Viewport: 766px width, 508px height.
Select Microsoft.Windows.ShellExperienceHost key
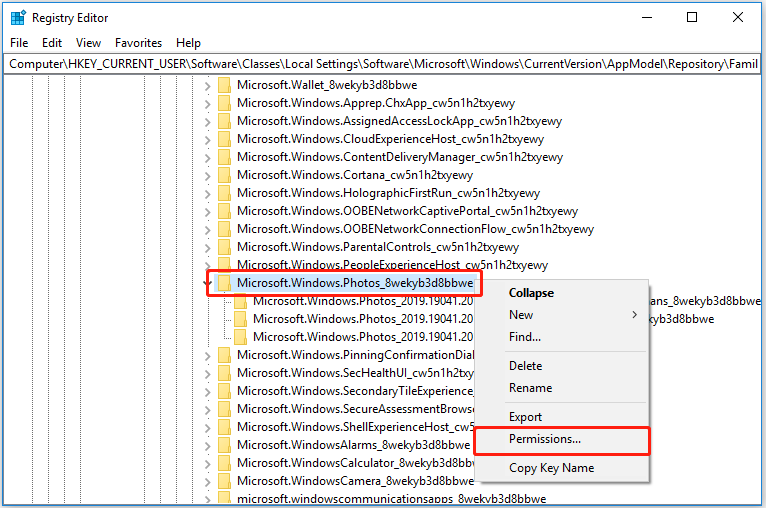355,427
